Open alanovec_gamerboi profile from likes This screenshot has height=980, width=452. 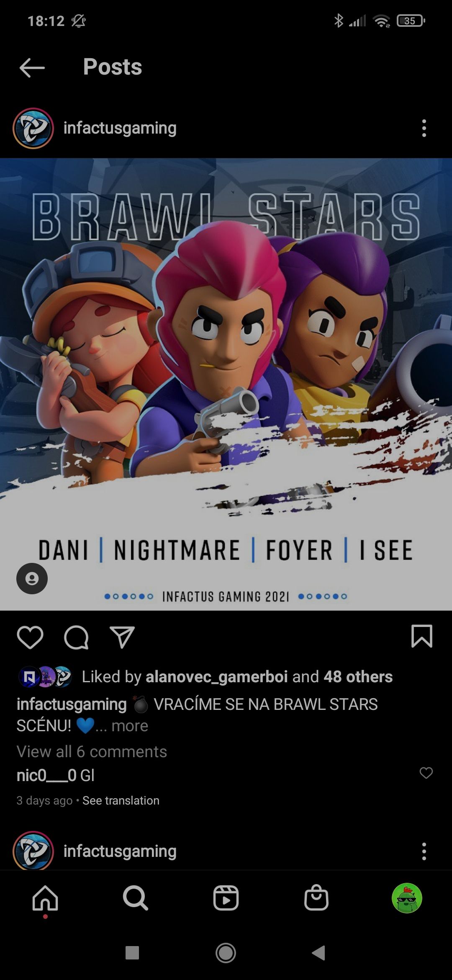216,677
